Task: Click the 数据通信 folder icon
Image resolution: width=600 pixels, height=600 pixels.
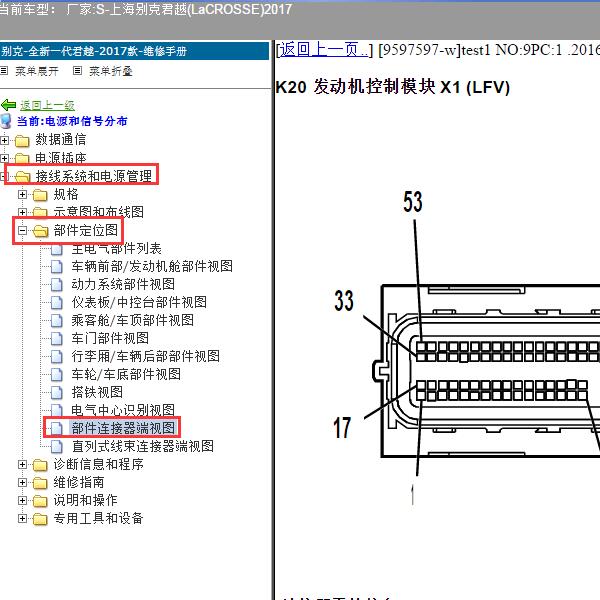Action: tap(22, 141)
